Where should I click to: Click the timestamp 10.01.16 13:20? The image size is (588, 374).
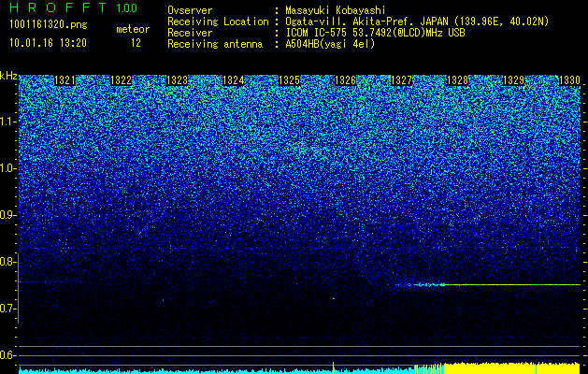tap(49, 43)
